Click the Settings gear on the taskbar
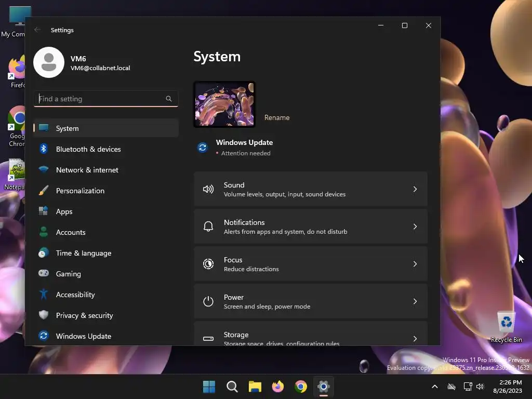This screenshot has width=532, height=399. click(x=324, y=387)
